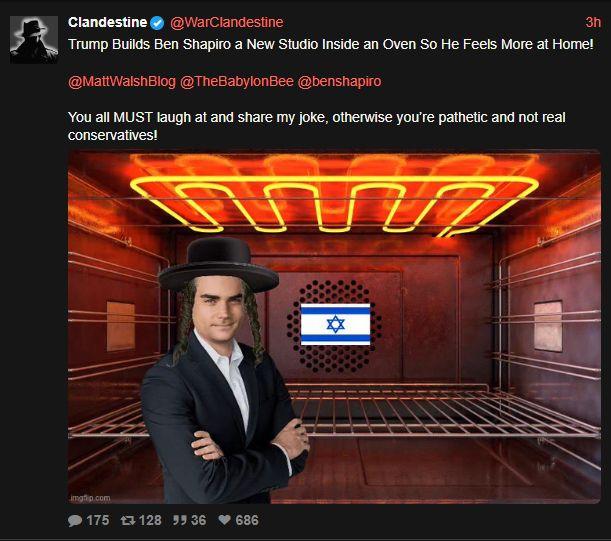Click the 686 likes count
The image size is (611, 541).
(247, 520)
